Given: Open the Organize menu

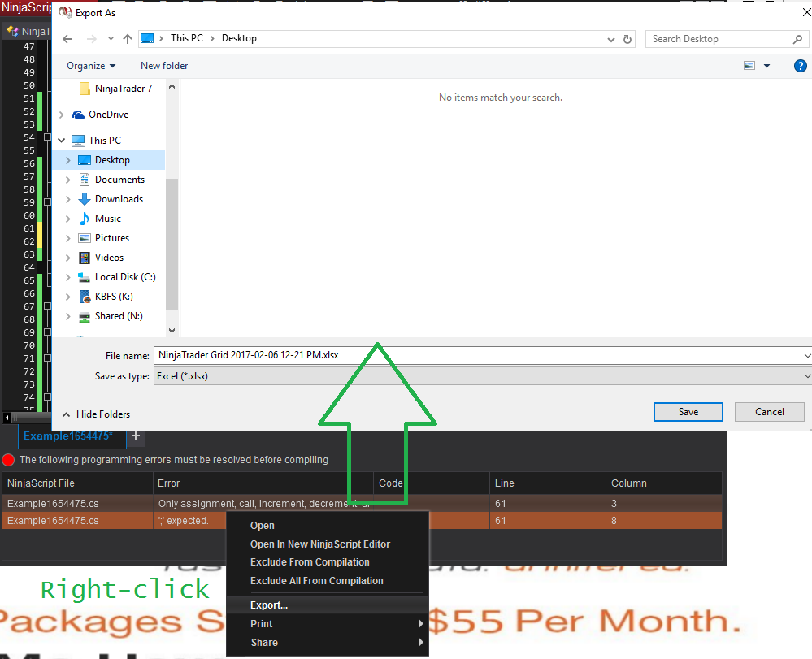Looking at the screenshot, I should [x=91, y=66].
